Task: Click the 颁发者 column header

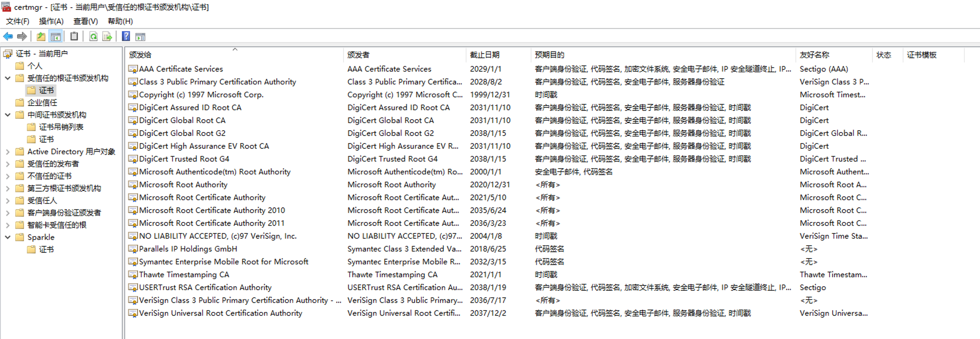Action: click(x=358, y=55)
